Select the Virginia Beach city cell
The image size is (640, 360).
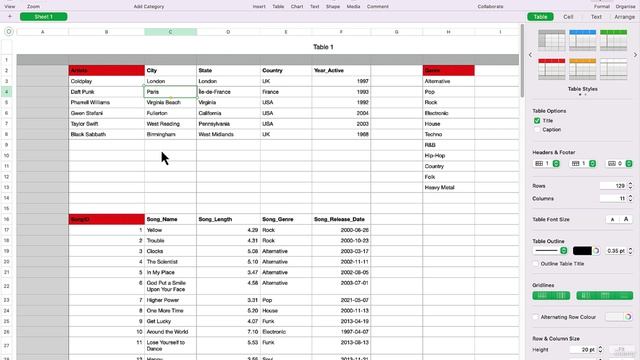(171, 102)
